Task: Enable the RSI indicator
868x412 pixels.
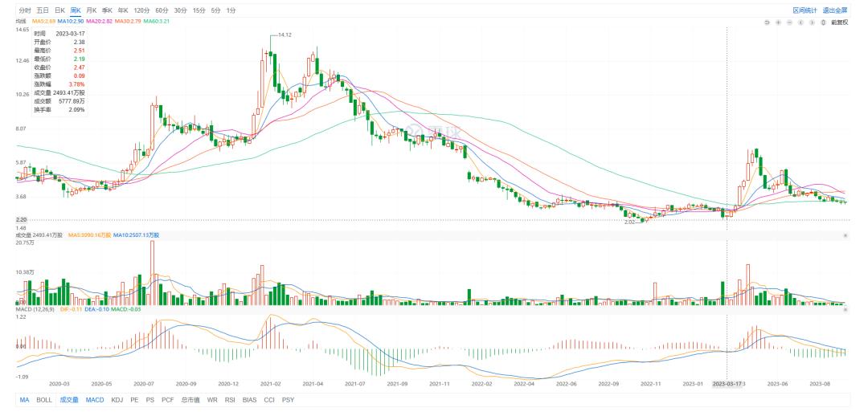Action: tap(230, 400)
